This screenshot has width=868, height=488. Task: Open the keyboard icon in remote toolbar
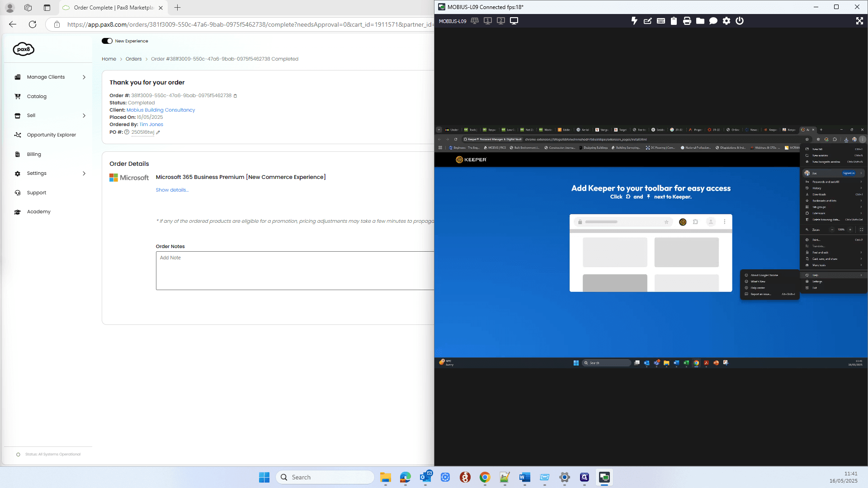660,21
